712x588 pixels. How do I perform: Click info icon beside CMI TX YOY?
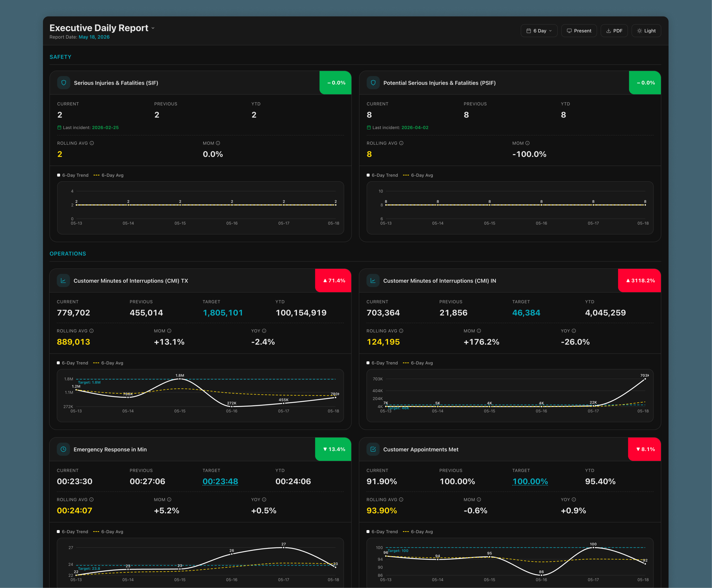[264, 331]
